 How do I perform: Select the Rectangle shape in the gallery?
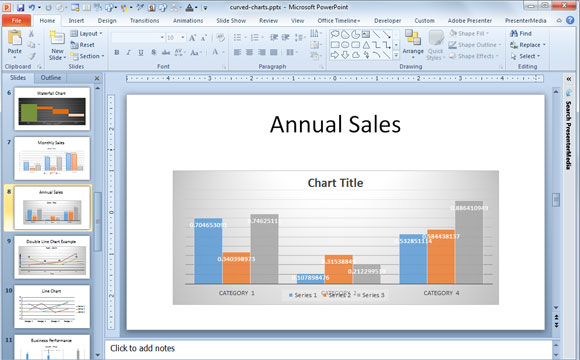coord(335,45)
